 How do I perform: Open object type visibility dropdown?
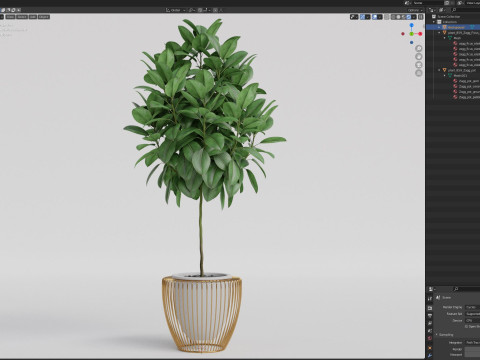(354, 17)
